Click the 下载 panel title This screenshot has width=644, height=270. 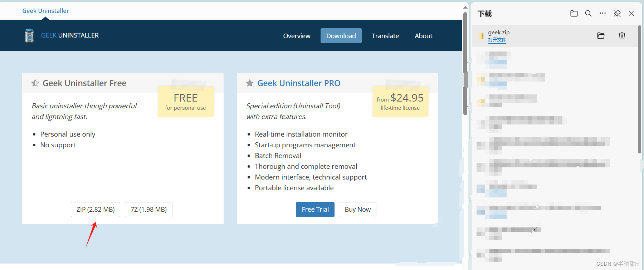click(485, 14)
